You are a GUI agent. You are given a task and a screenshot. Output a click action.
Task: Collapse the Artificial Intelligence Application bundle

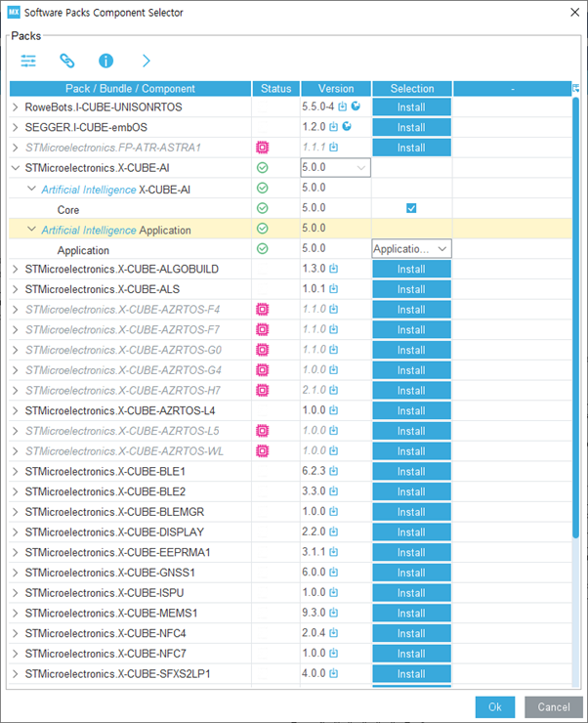[31, 229]
